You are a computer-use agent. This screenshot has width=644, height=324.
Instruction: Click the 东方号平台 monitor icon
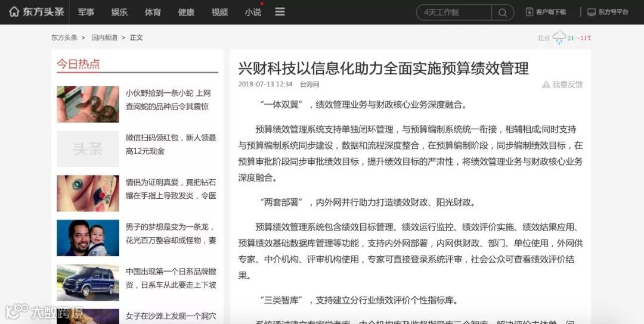click(591, 13)
